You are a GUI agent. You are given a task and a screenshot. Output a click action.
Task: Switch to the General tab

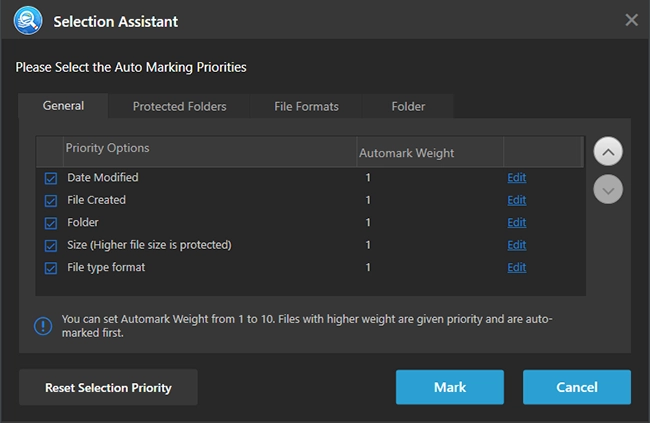(x=63, y=106)
